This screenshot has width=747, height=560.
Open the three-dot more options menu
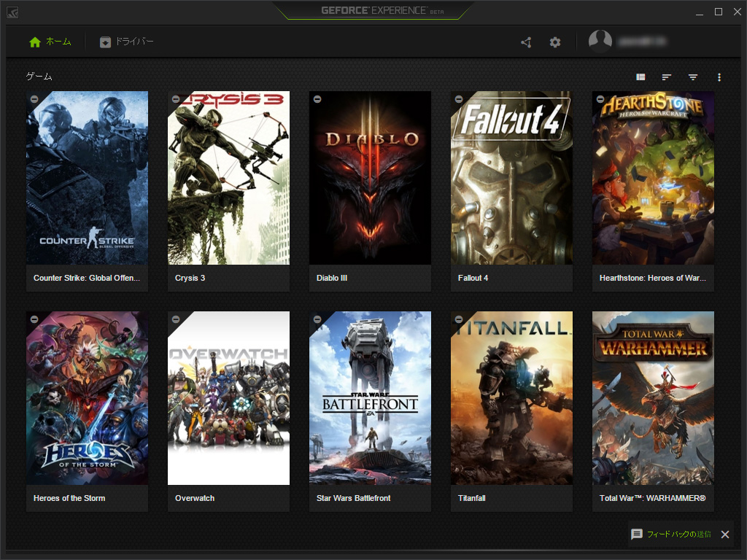(x=719, y=77)
